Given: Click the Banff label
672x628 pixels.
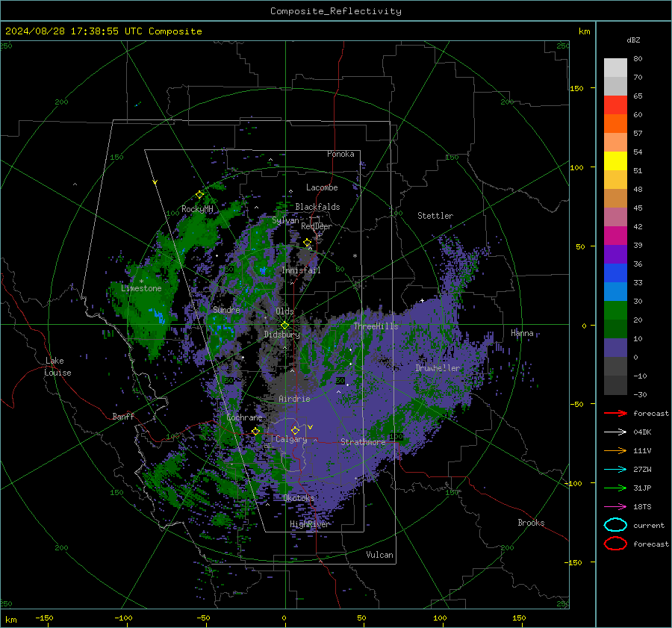Looking at the screenshot, I should coord(123,416).
